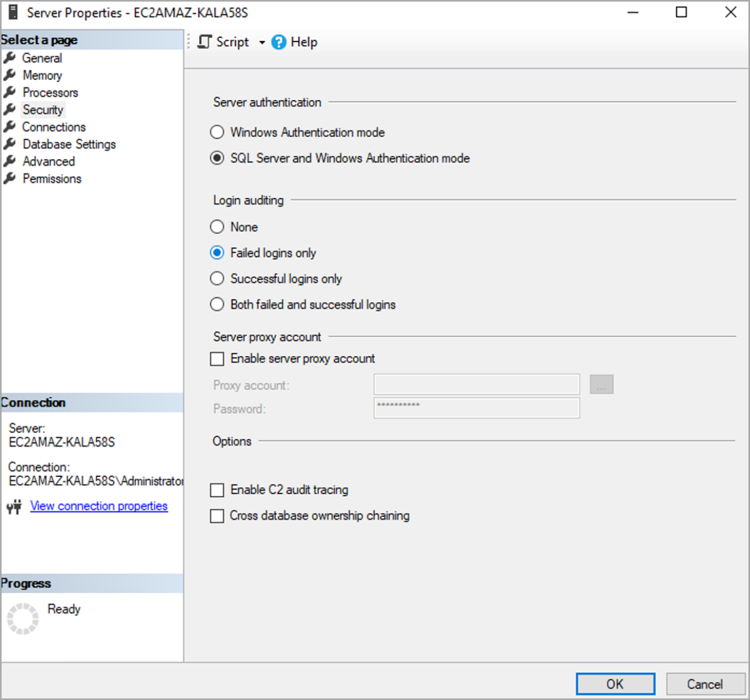
Task: Select Both failed and successful logins
Action: (x=217, y=304)
